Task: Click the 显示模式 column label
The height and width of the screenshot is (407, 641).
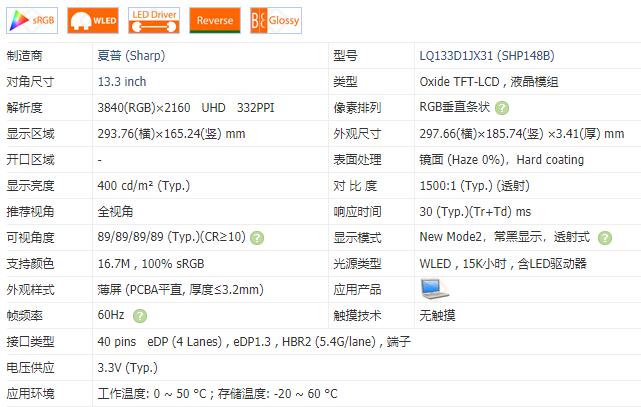Action: (357, 238)
